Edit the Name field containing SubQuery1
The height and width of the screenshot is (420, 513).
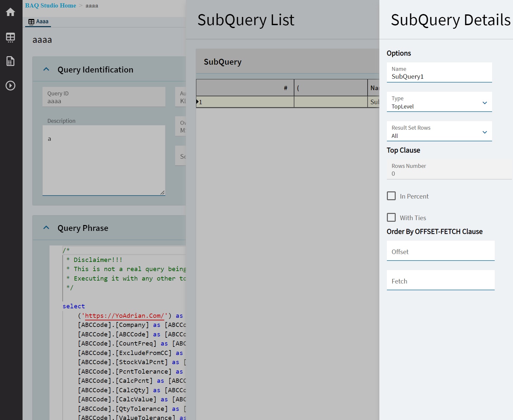tap(439, 73)
